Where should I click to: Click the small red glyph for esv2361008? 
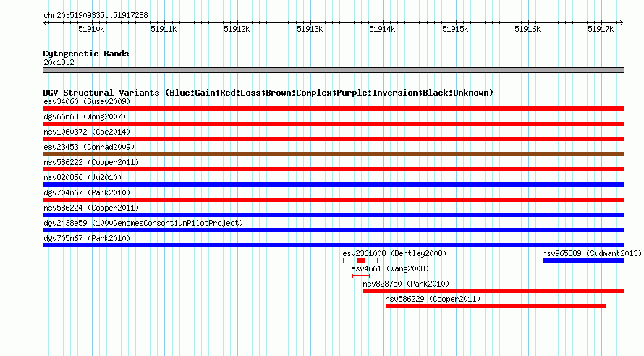click(x=360, y=260)
